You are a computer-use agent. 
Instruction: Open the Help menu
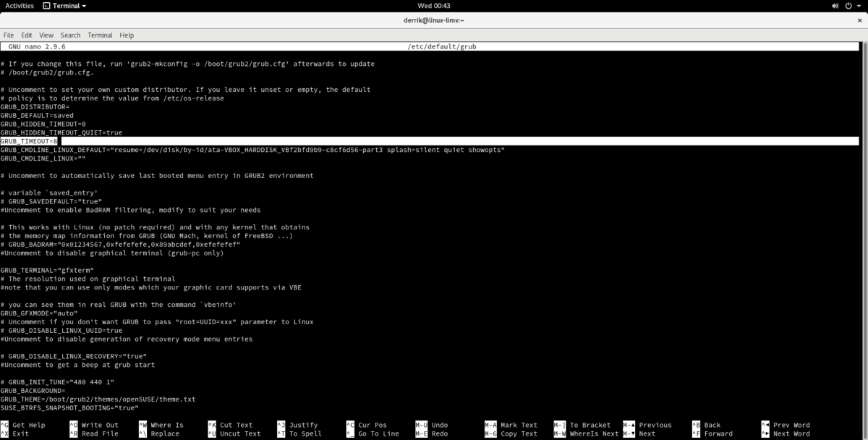127,35
